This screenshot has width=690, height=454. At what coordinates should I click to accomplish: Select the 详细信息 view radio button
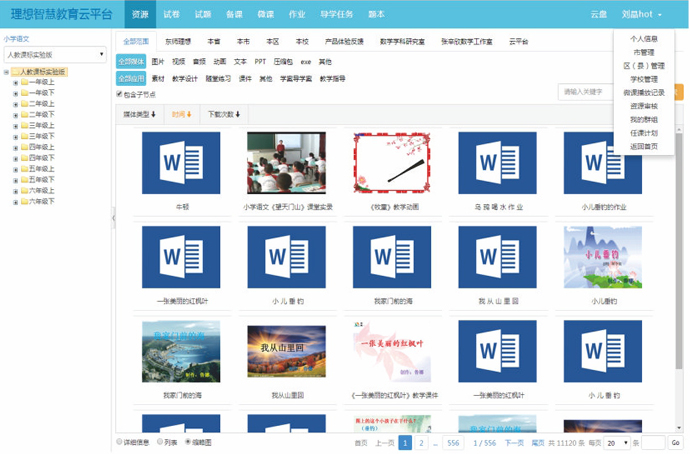click(119, 442)
